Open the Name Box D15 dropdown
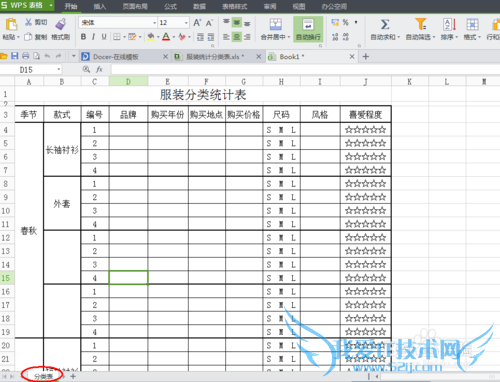This screenshot has width=500, height=382. point(59,69)
